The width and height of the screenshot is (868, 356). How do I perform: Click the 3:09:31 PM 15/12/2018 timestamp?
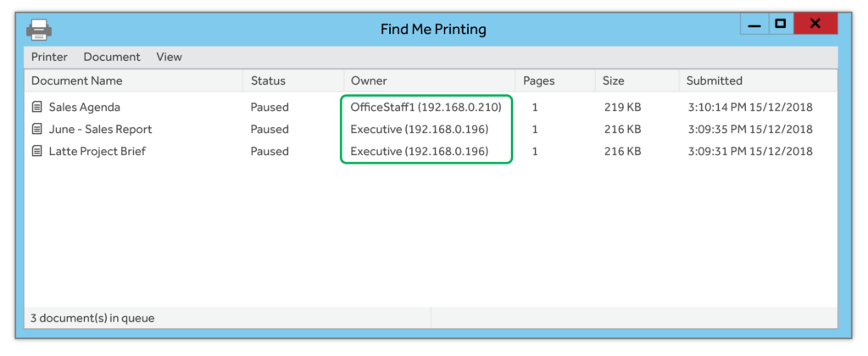pyautogui.click(x=750, y=151)
